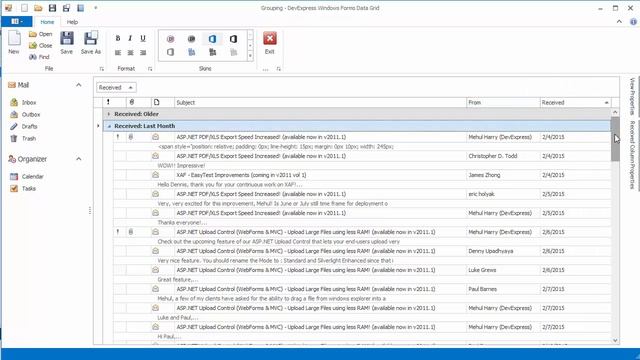Toggle Bold formatting
Screen dimensions: 640x360
click(x=118, y=38)
